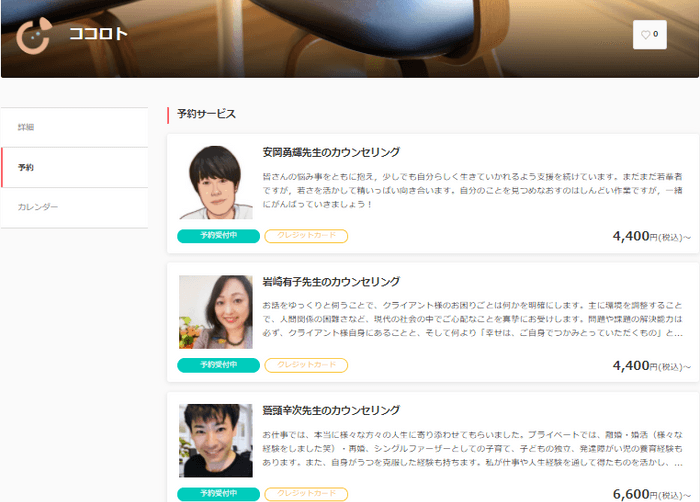Switch to the カレンダー sidebar tab
This screenshot has width=700, height=502.
coord(74,207)
